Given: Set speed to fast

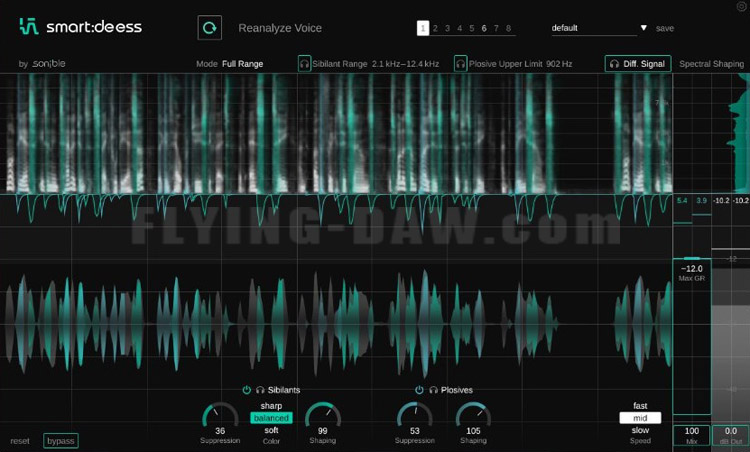Looking at the screenshot, I should pos(640,406).
